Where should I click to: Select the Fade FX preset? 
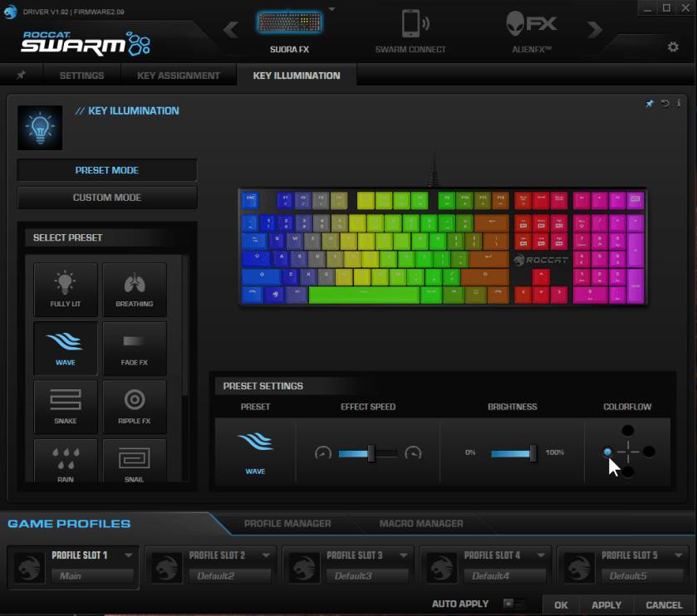click(x=135, y=347)
